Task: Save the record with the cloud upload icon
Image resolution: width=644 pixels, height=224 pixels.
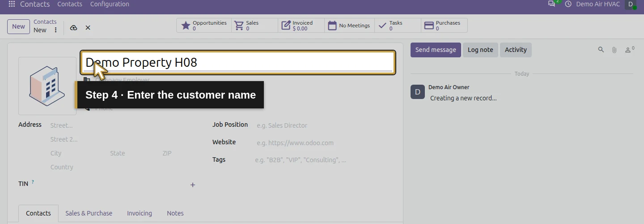Action: click(x=74, y=28)
